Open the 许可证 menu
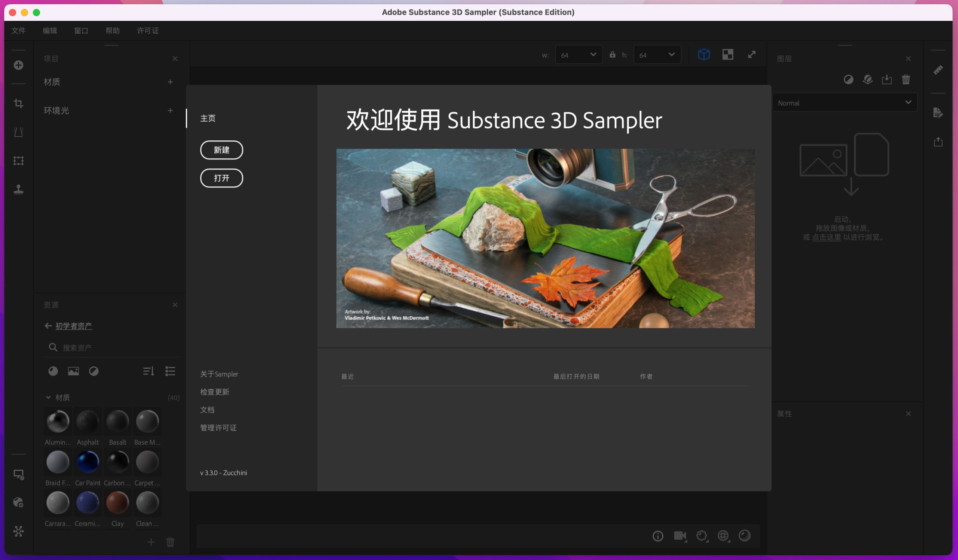Screen dimensions: 958x560 pos(147,30)
